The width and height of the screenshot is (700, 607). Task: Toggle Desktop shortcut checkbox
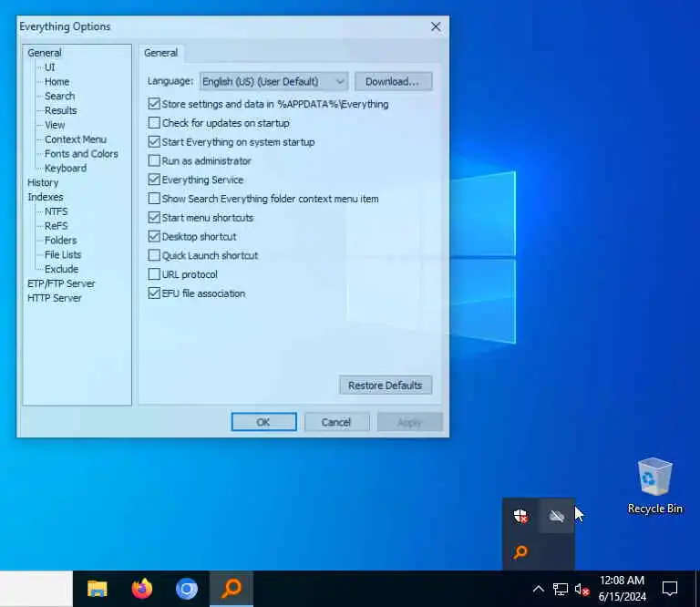click(154, 237)
